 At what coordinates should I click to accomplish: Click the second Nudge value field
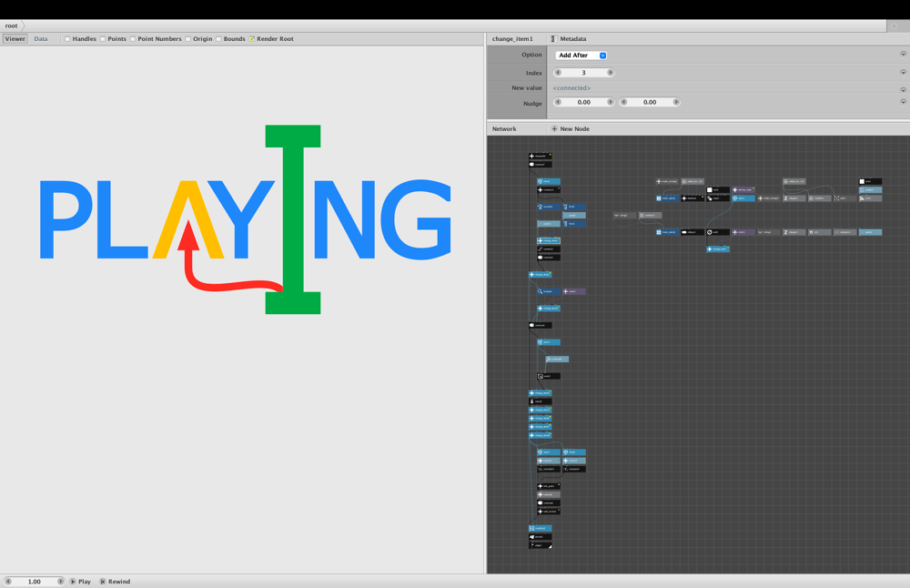650,102
